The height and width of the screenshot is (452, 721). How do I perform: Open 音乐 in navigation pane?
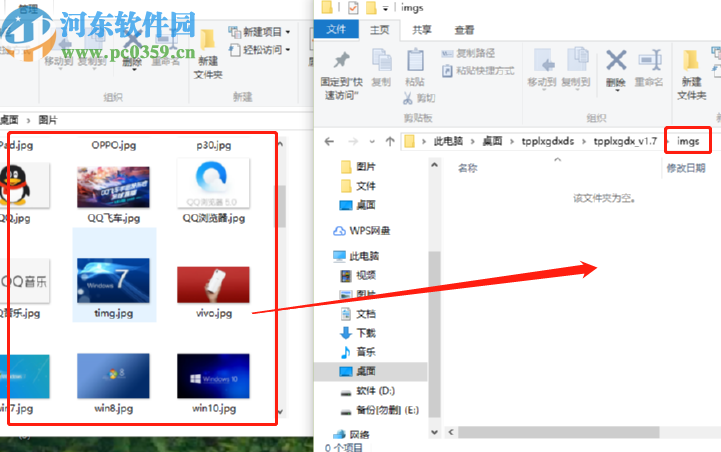click(x=358, y=352)
